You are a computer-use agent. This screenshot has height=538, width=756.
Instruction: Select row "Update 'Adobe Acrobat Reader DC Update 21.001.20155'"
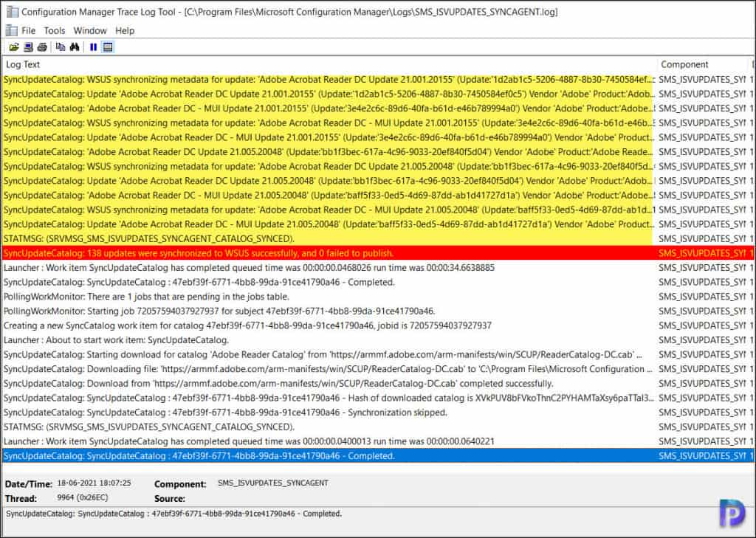tap(378, 94)
